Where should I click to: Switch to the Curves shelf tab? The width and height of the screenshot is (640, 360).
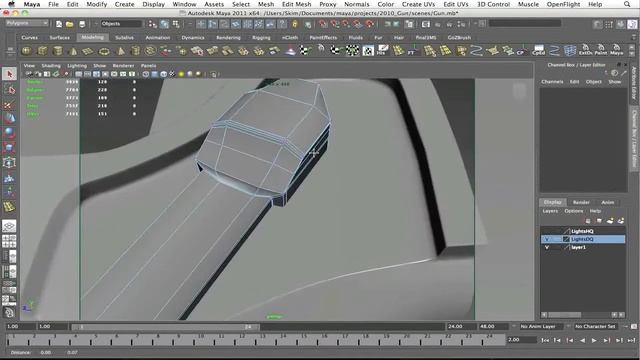point(29,38)
